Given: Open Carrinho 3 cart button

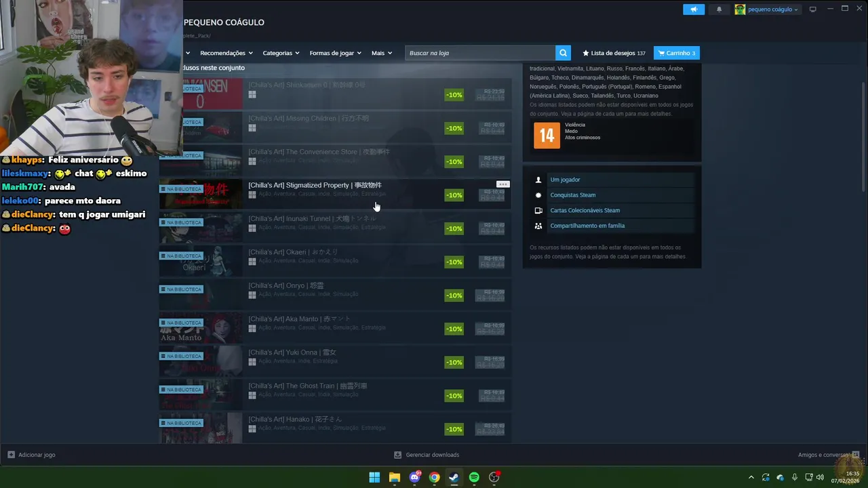Looking at the screenshot, I should pyautogui.click(x=677, y=53).
